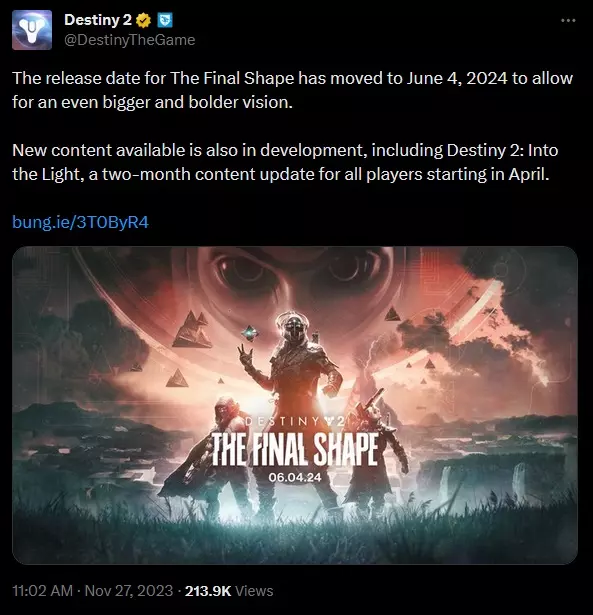593x615 pixels.
Task: Click THE FINAL SHAPE title in artwork
Action: click(x=295, y=449)
